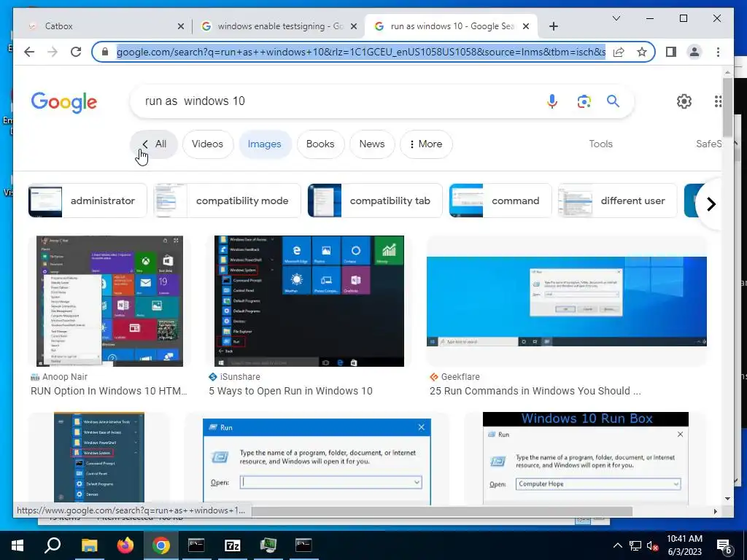This screenshot has width=747, height=560.
Task: Click the forward navigation arrow
Action: coord(53,52)
